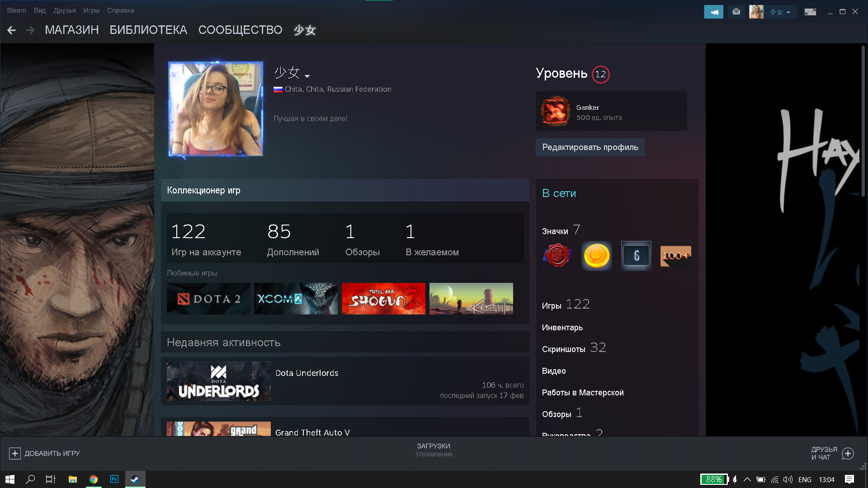Open Friends and Chat plus icon
This screenshot has height=488, width=868.
point(848,453)
